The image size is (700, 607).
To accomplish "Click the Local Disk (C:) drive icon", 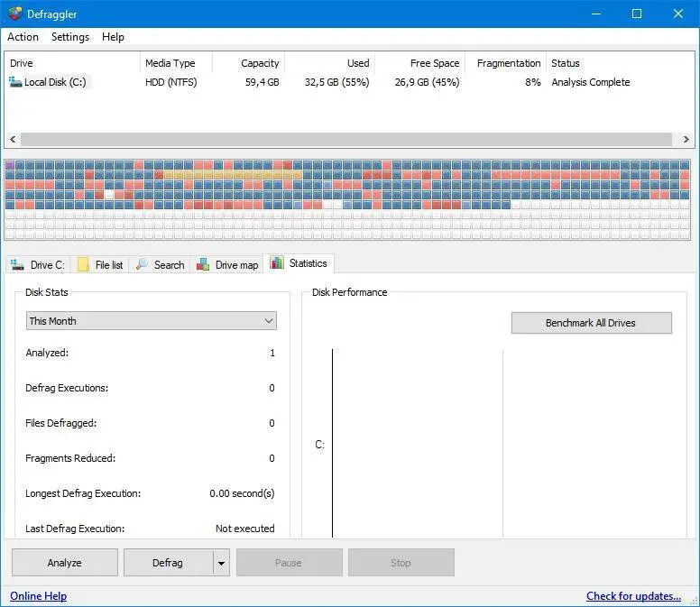I will (x=15, y=82).
